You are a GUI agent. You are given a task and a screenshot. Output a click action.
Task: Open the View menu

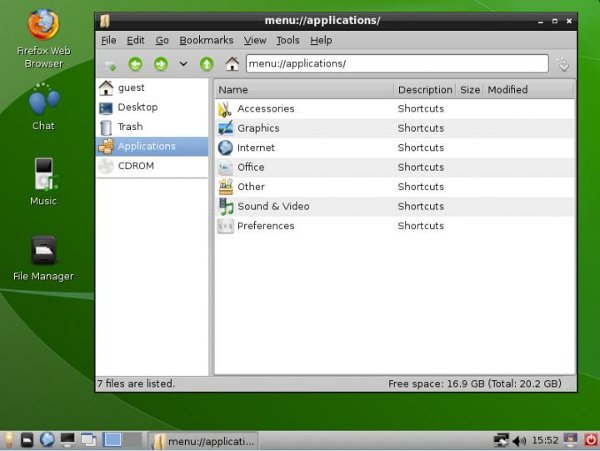pyautogui.click(x=255, y=40)
